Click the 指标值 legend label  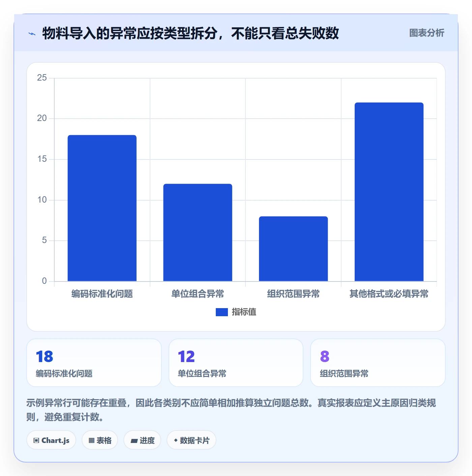coord(244,312)
